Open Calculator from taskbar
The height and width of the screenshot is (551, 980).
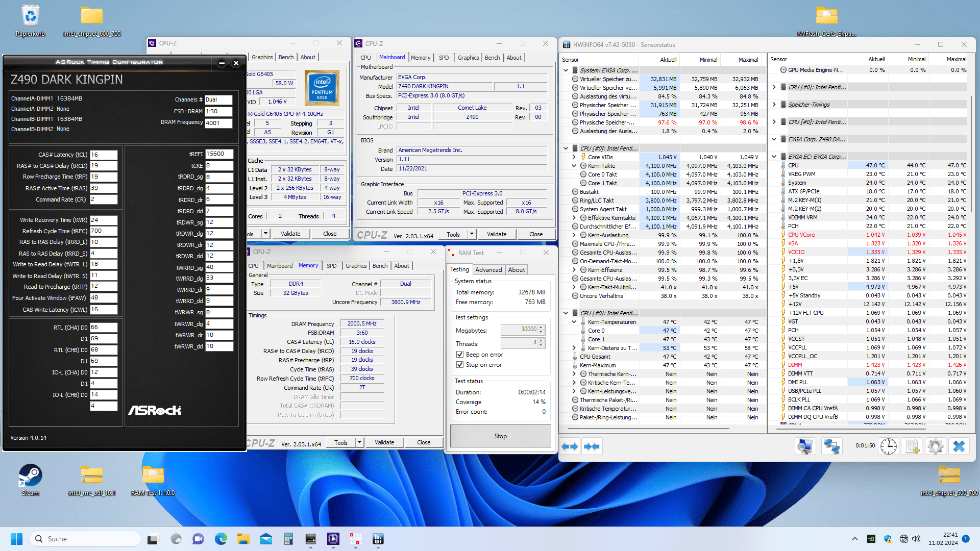pyautogui.click(x=288, y=539)
